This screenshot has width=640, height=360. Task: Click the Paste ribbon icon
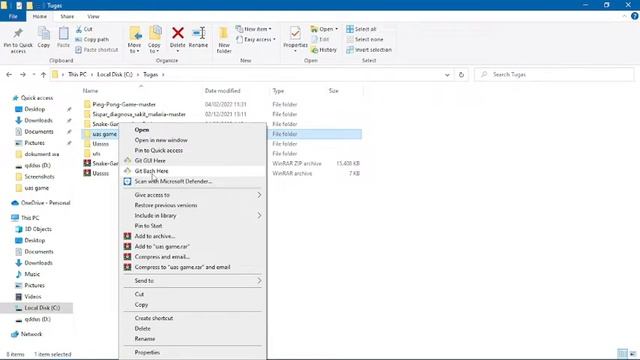point(63,38)
